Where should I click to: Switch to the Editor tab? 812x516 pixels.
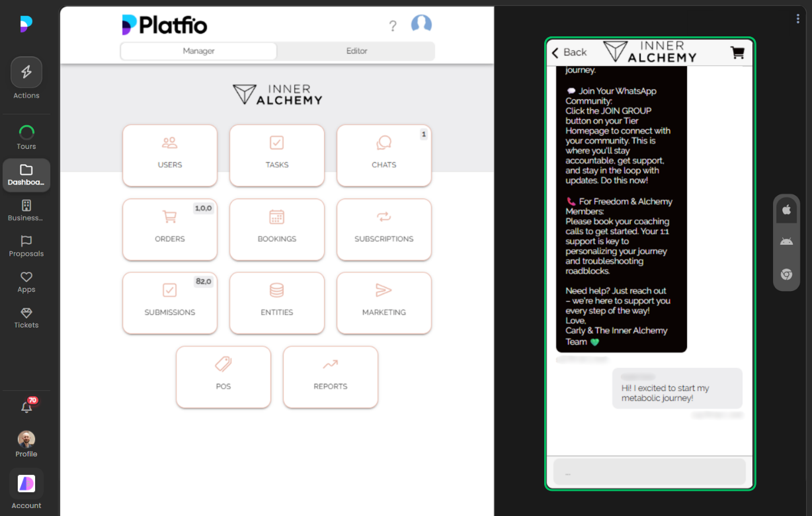[x=356, y=50]
